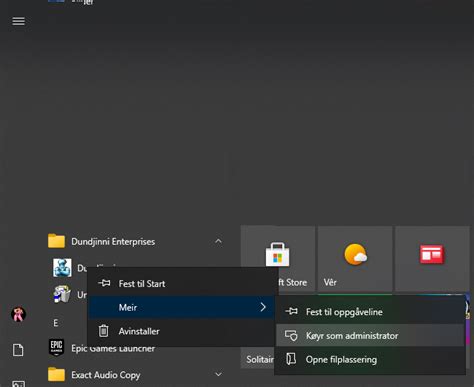The height and width of the screenshot is (387, 474).
Task: Choose Avinstaller from context menu
Action: click(x=182, y=331)
